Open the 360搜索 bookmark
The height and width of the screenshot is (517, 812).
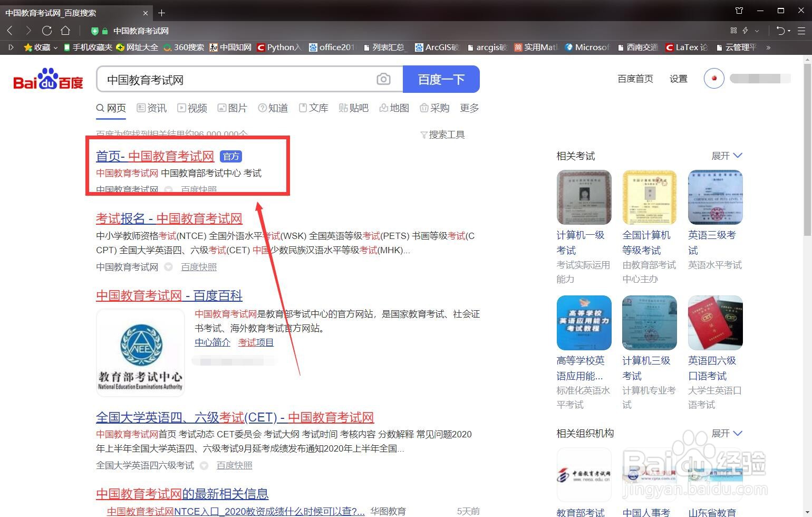183,47
